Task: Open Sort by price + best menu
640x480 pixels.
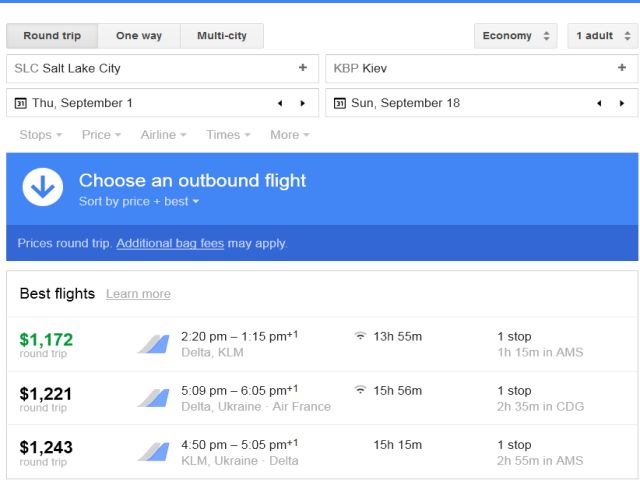Action: [139, 202]
